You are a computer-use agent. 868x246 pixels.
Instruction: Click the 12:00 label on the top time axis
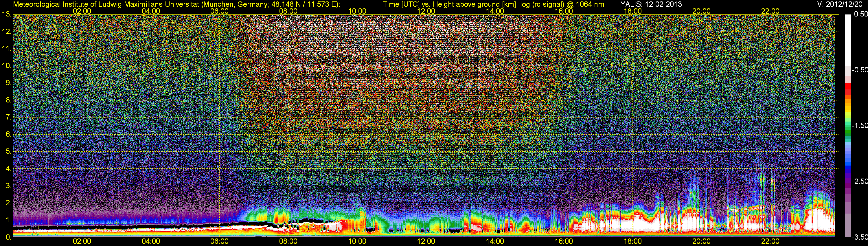[426, 11]
